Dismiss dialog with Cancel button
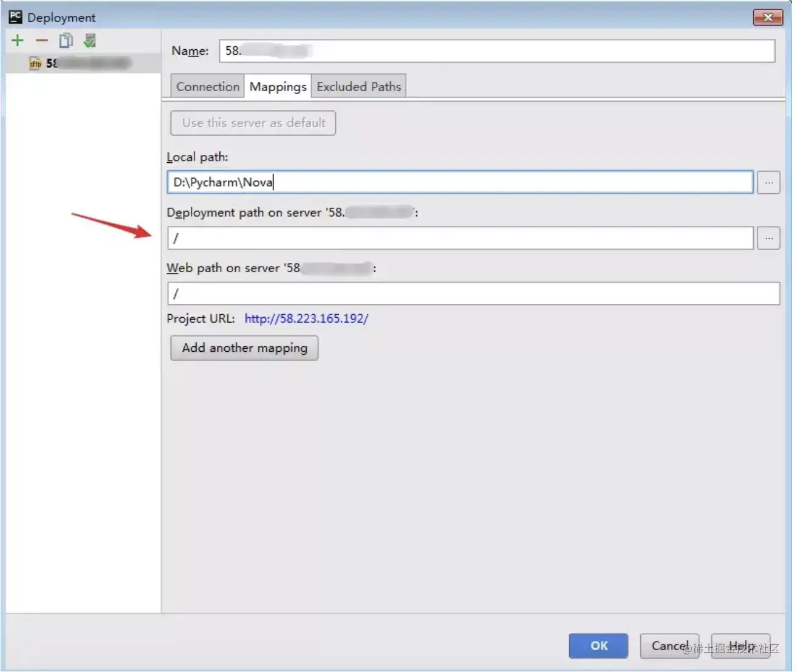 [669, 646]
